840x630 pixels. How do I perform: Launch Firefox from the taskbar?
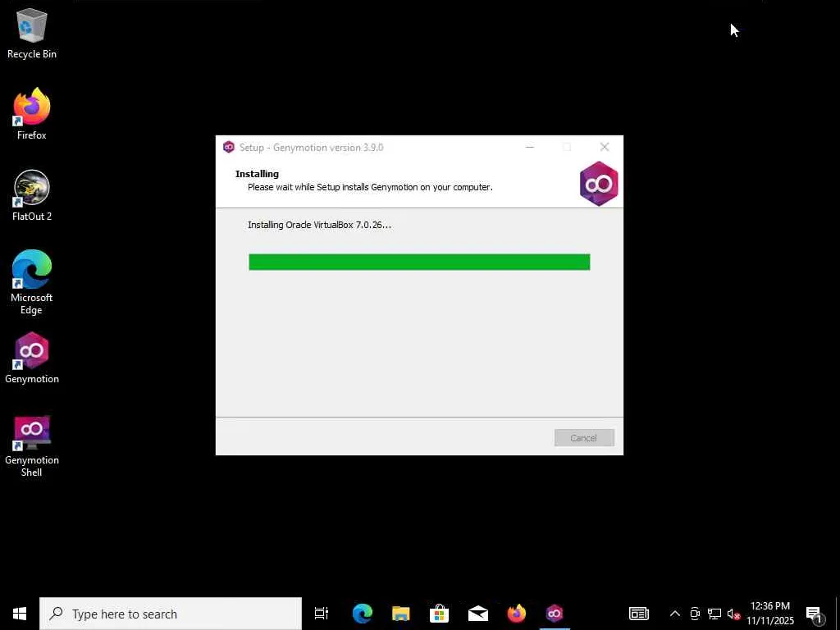tap(517, 614)
